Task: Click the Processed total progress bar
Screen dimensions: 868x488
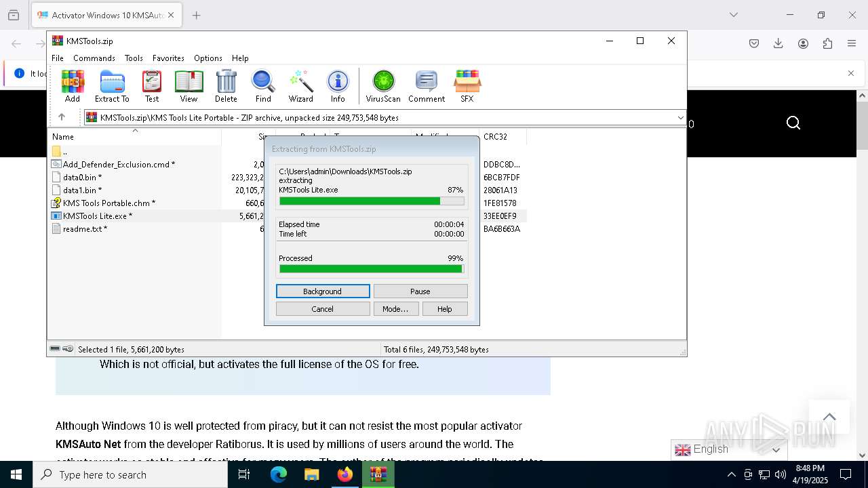Action: (372, 269)
